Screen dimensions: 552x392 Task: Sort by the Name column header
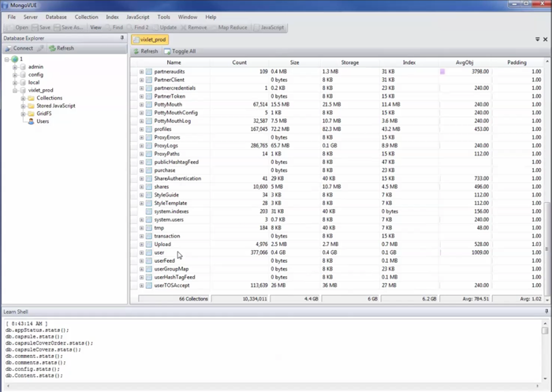pos(173,62)
